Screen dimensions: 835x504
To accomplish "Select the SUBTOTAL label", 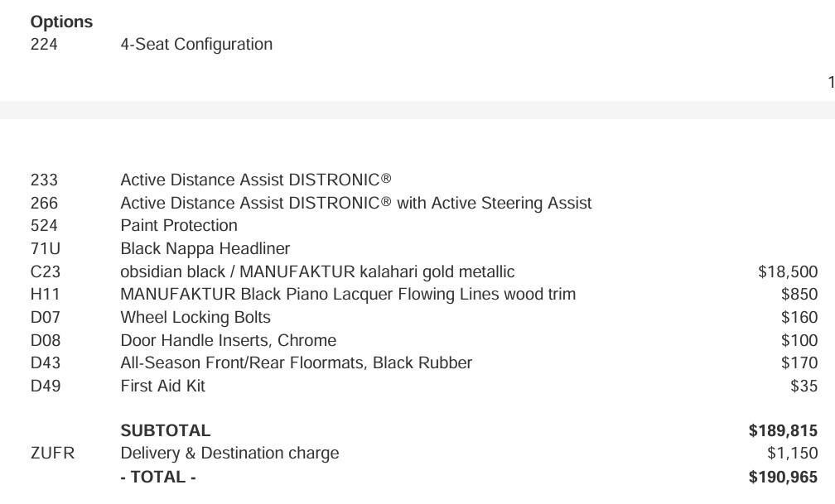I will tap(165, 430).
